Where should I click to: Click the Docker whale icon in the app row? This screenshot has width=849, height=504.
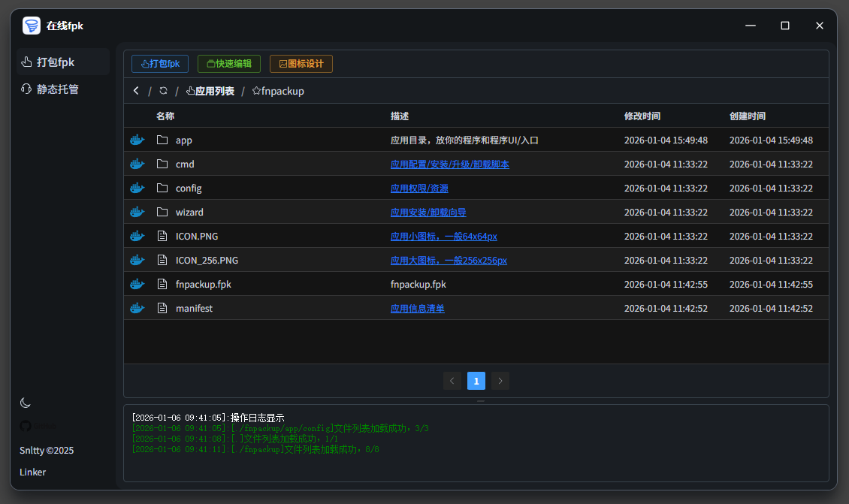[x=137, y=140]
